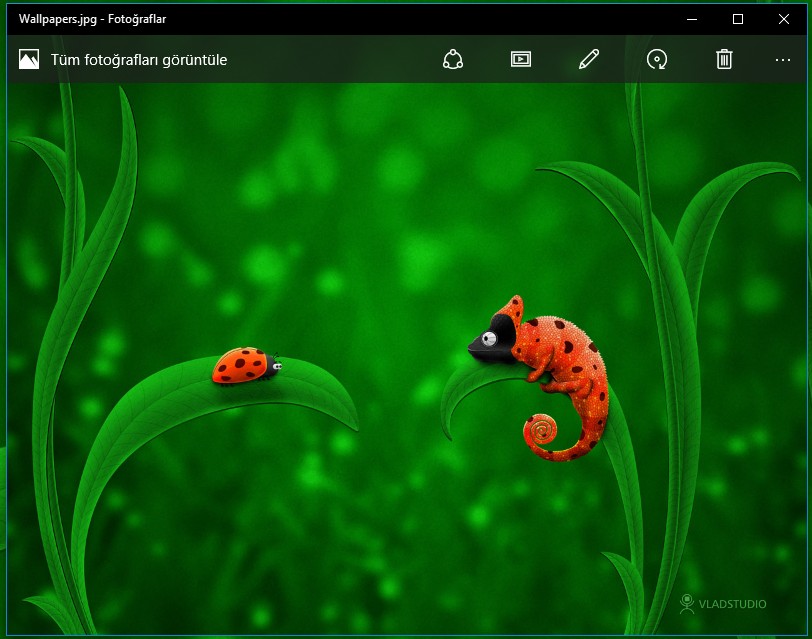
Task: Delete the photo with the trash icon
Action: pyautogui.click(x=724, y=60)
